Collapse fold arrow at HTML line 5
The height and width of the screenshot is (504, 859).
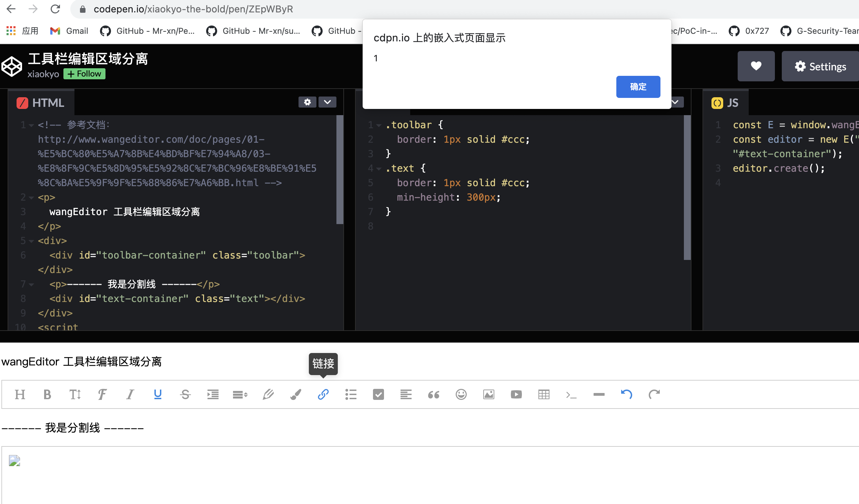pos(31,241)
